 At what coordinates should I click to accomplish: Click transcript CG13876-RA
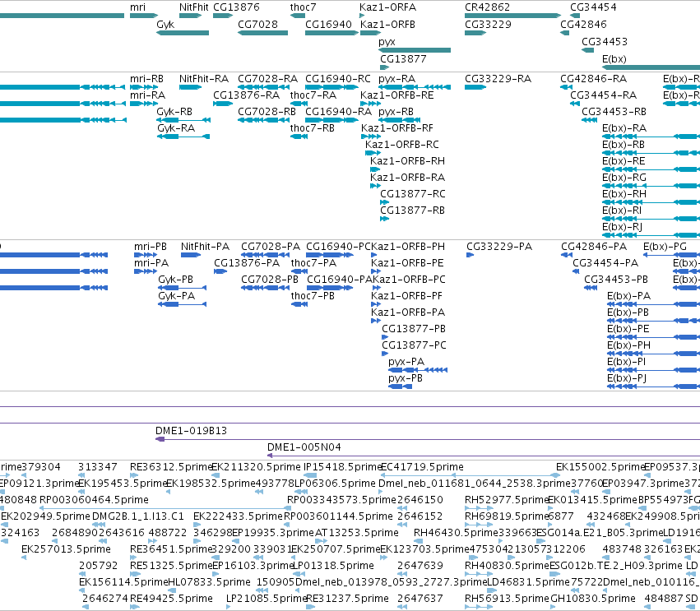pos(246,95)
